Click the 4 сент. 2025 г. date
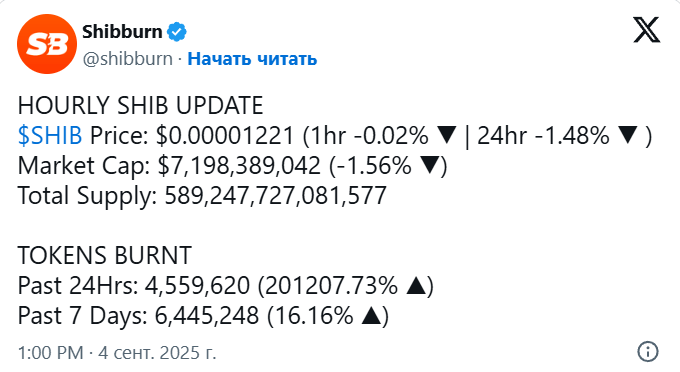The height and width of the screenshot is (372, 680). [x=157, y=352]
